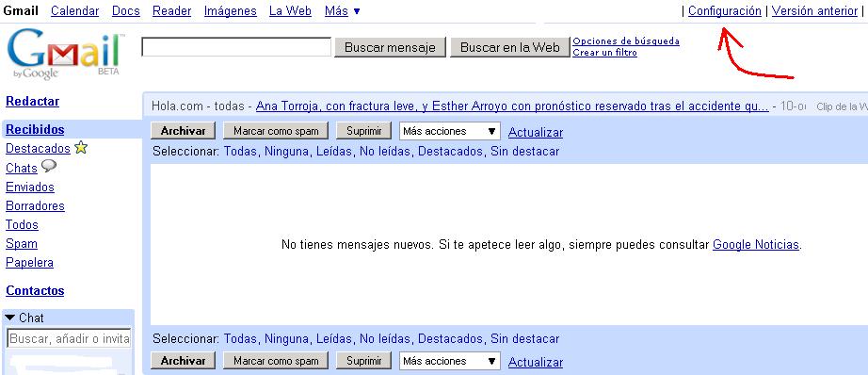Open the Google Noticias link
This screenshot has height=375, width=868.
pos(756,244)
